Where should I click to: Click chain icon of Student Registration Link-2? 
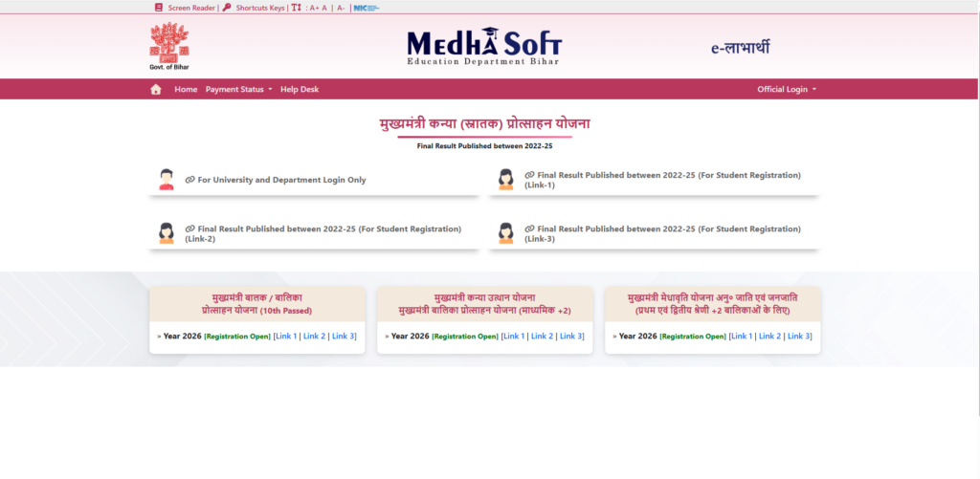click(190, 229)
